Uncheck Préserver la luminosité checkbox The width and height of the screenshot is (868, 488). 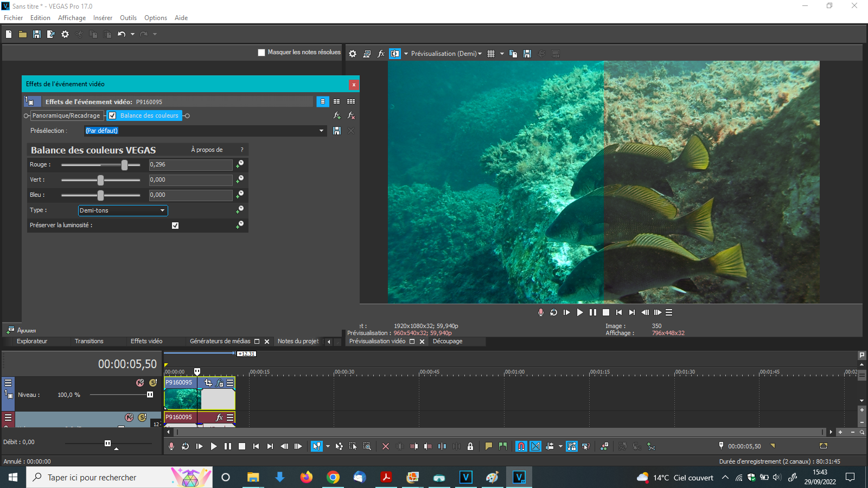pyautogui.click(x=175, y=226)
